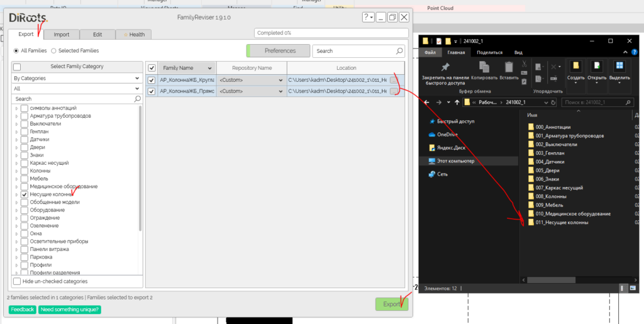Expand the Двери category tree node
Image resolution: width=644 pixels, height=324 pixels.
(x=16, y=148)
